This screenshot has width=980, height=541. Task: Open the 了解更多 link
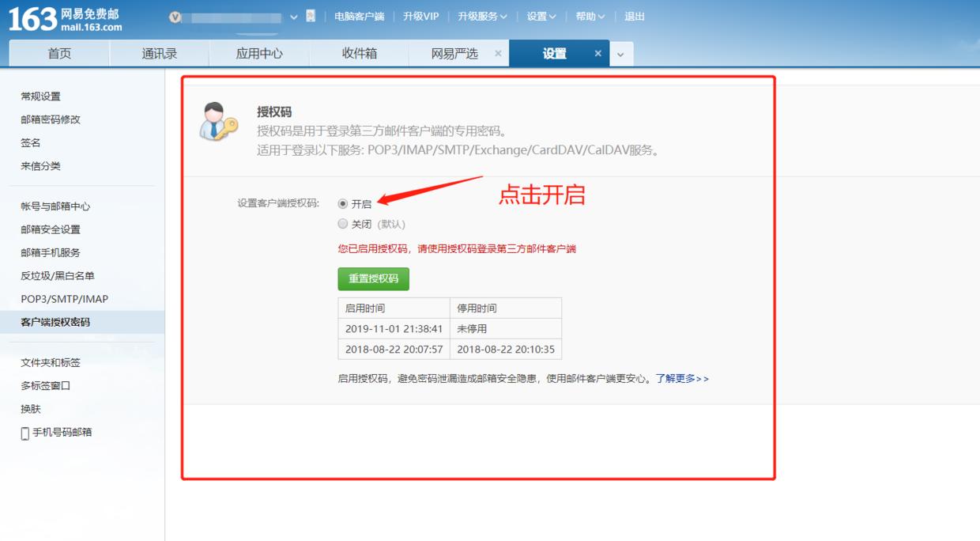(684, 379)
